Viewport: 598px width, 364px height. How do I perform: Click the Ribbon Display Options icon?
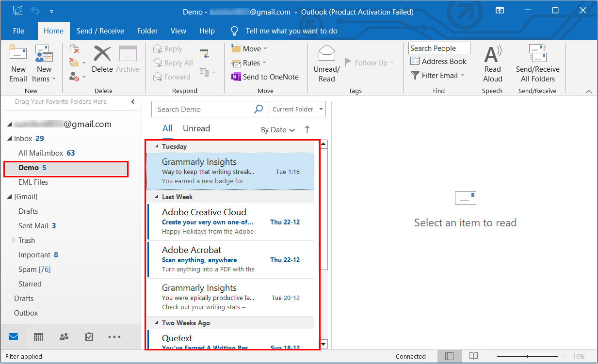(499, 11)
